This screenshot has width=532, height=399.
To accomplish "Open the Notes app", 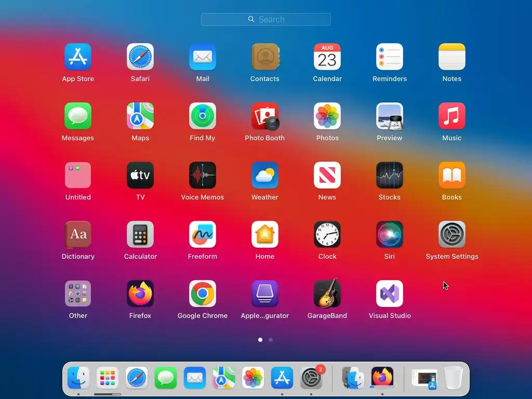I will (x=452, y=57).
